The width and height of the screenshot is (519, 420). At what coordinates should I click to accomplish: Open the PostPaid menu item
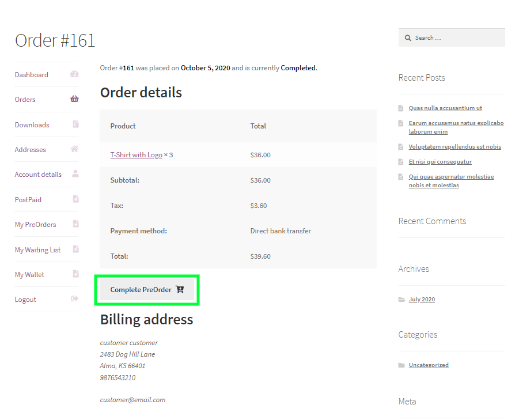click(x=28, y=199)
